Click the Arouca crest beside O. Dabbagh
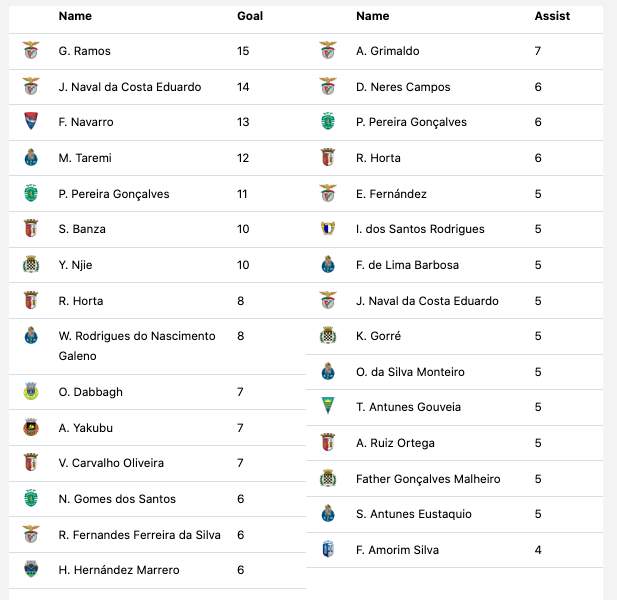This screenshot has width=617, height=600. tap(31, 391)
